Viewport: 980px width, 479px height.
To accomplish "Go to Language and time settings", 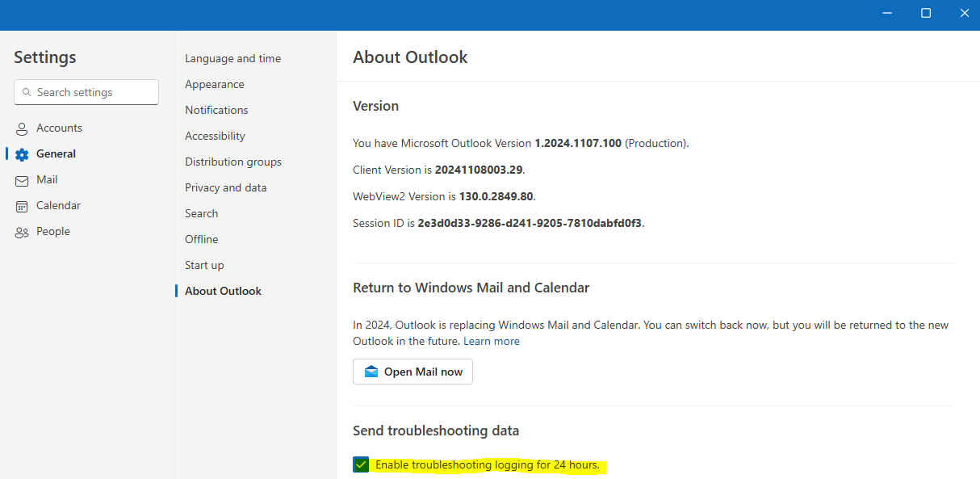I will (x=232, y=58).
